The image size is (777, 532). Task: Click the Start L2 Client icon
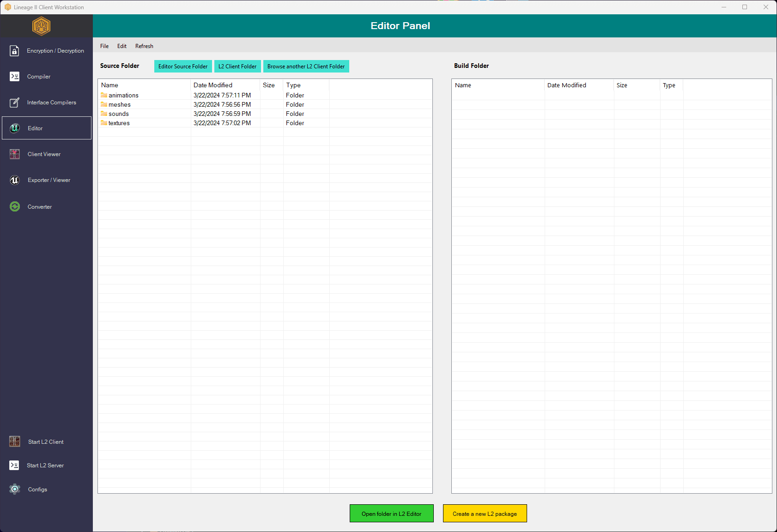(14, 441)
